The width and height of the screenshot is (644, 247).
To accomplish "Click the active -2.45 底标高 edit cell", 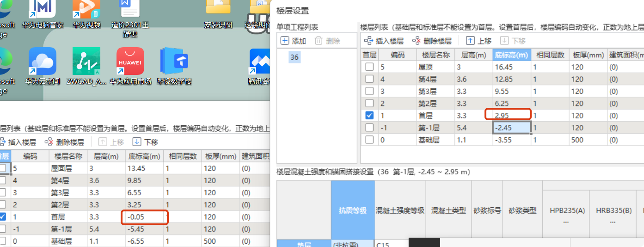I will coord(512,128).
